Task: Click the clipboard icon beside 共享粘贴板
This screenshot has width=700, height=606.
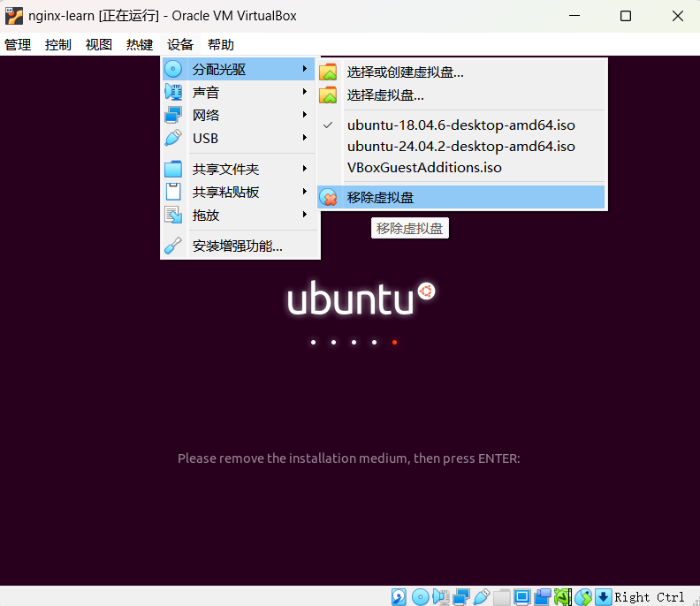Action: [x=173, y=192]
